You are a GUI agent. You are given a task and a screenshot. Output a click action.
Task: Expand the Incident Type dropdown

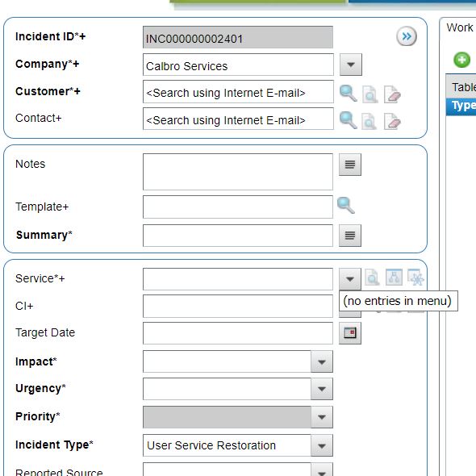point(322,445)
